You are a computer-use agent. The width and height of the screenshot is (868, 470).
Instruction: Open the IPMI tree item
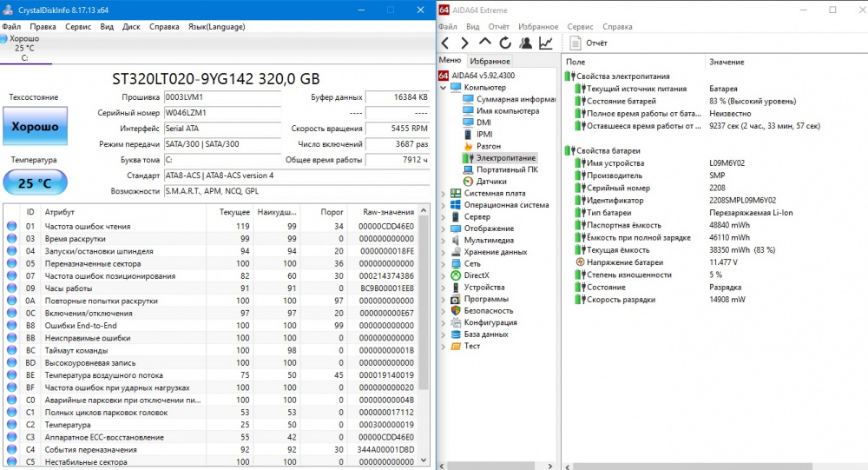[484, 134]
